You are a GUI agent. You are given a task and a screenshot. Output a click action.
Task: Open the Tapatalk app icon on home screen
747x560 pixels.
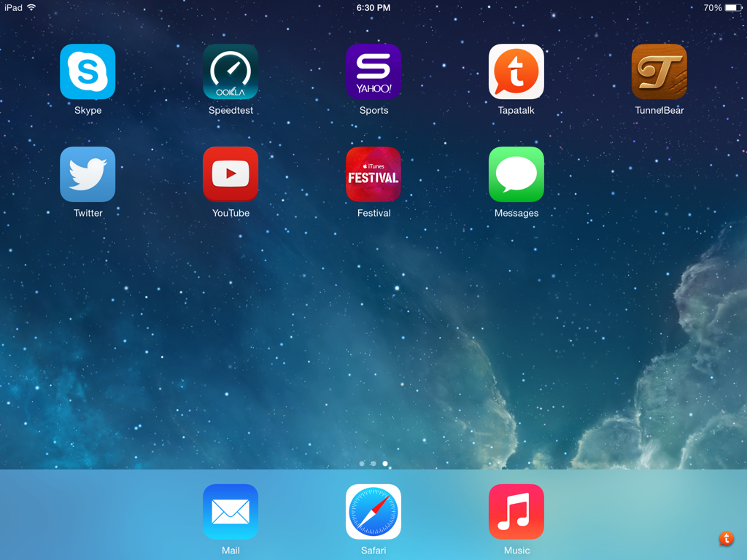click(516, 71)
